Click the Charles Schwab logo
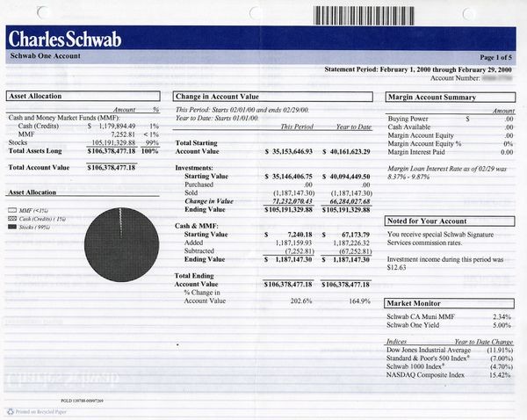The height and width of the screenshot is (420, 527). coord(65,39)
